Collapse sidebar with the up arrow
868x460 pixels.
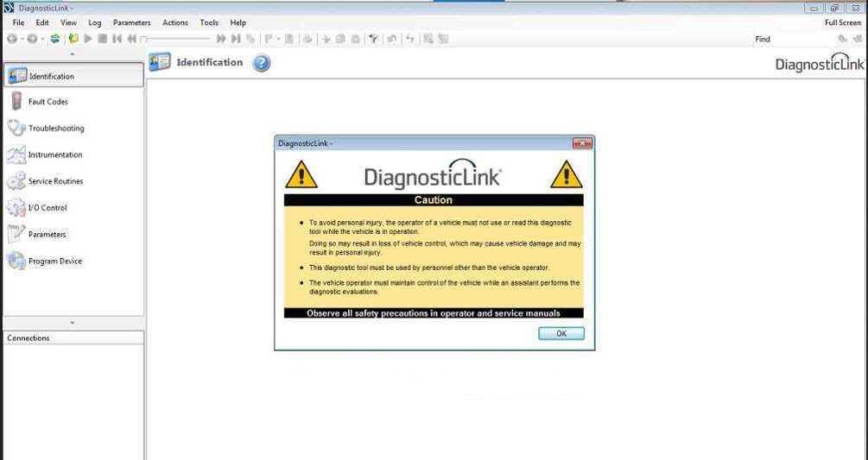tap(73, 54)
